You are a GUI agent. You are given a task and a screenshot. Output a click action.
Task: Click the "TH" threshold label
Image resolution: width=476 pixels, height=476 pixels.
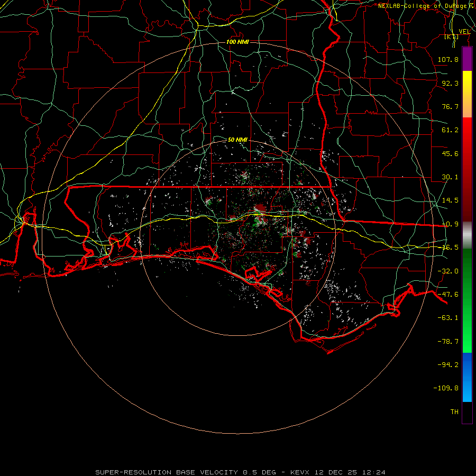click(x=454, y=412)
